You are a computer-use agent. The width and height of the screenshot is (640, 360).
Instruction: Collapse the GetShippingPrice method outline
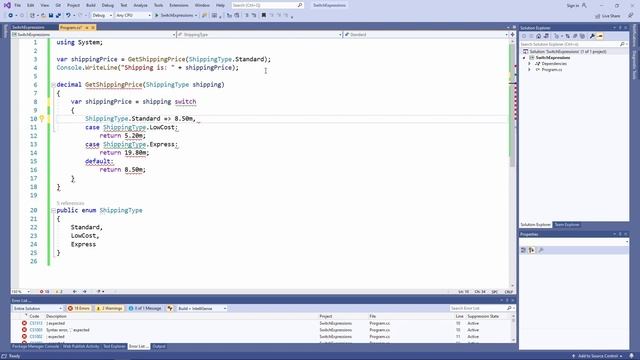click(x=53, y=85)
